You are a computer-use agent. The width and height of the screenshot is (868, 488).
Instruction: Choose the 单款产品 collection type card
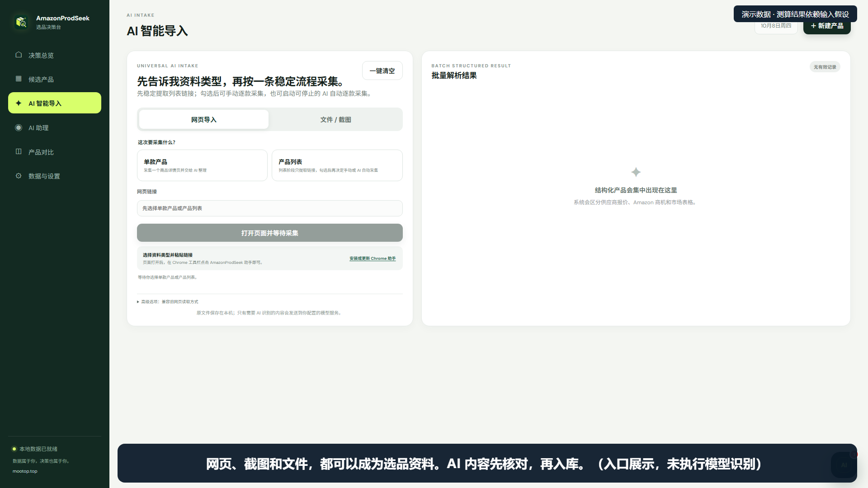point(202,165)
